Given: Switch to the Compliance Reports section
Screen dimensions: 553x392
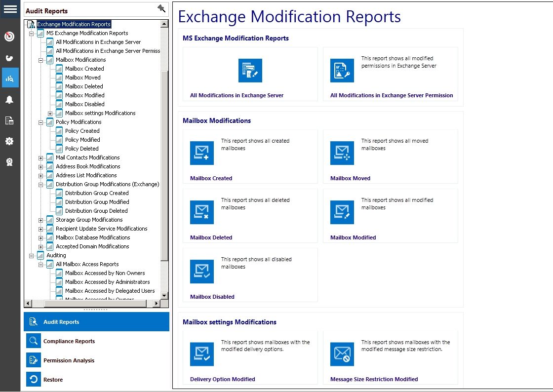Looking at the screenshot, I should point(96,341).
